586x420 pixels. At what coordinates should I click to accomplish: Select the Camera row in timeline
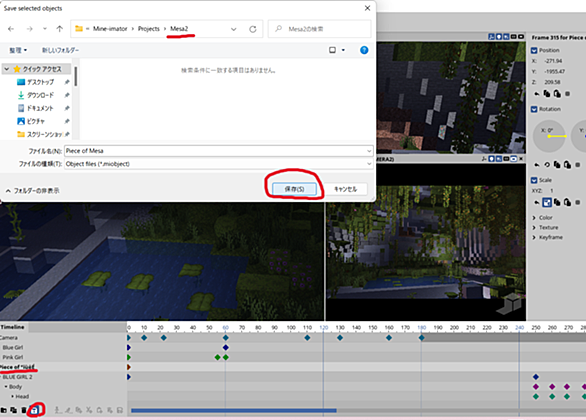click(x=64, y=337)
